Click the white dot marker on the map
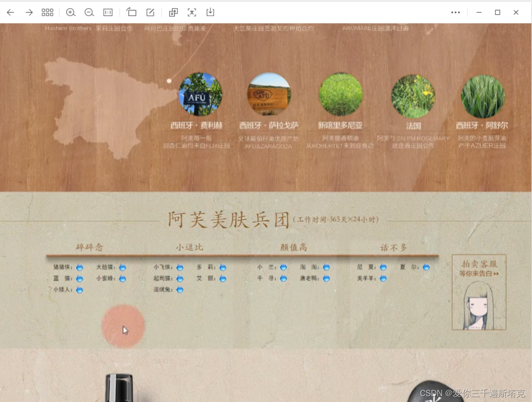This screenshot has height=402, width=532. (169, 81)
